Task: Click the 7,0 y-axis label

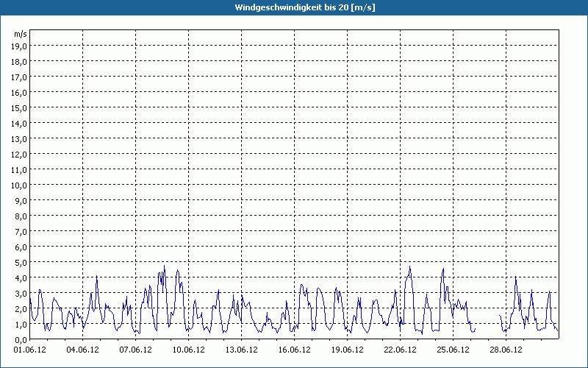Action: point(21,232)
